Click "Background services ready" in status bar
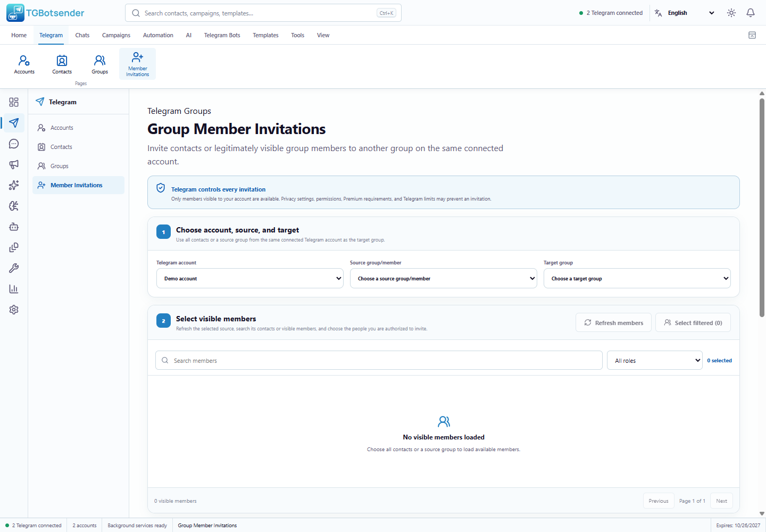This screenshot has width=766, height=532. coord(137,526)
